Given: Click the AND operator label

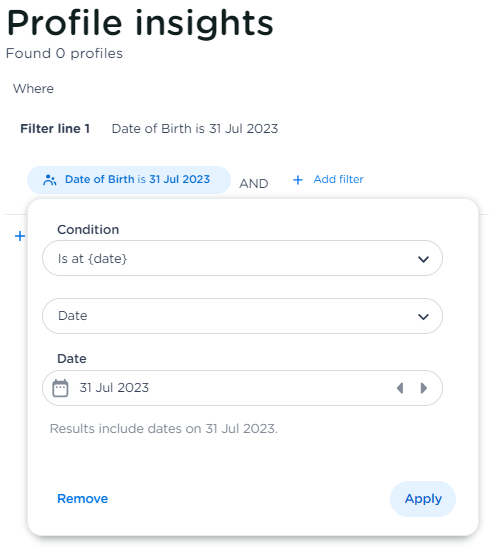Looking at the screenshot, I should 254,183.
